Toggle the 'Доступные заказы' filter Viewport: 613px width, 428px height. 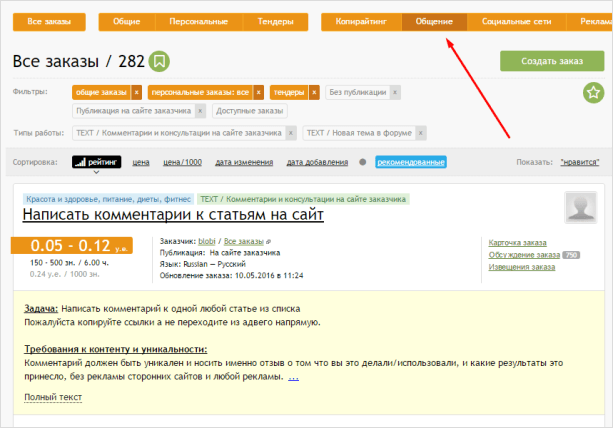[250, 110]
